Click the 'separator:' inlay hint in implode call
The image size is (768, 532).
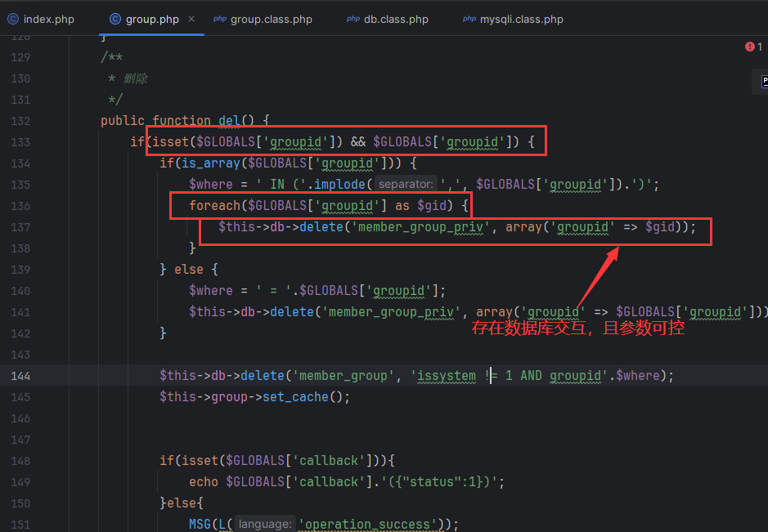405,185
